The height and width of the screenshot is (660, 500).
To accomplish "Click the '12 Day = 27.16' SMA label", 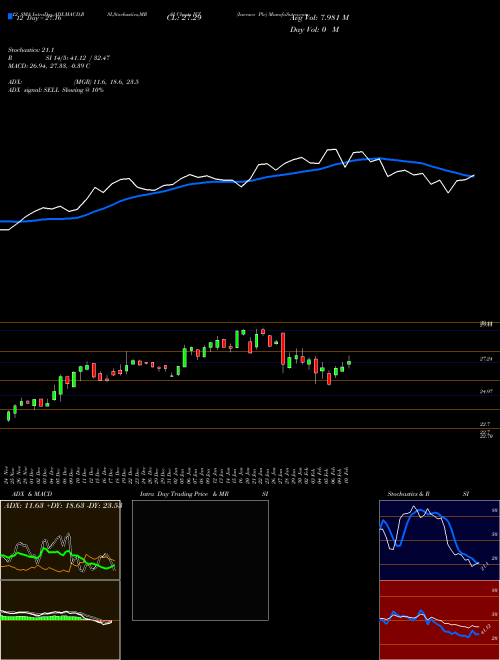I will pos(37,18).
